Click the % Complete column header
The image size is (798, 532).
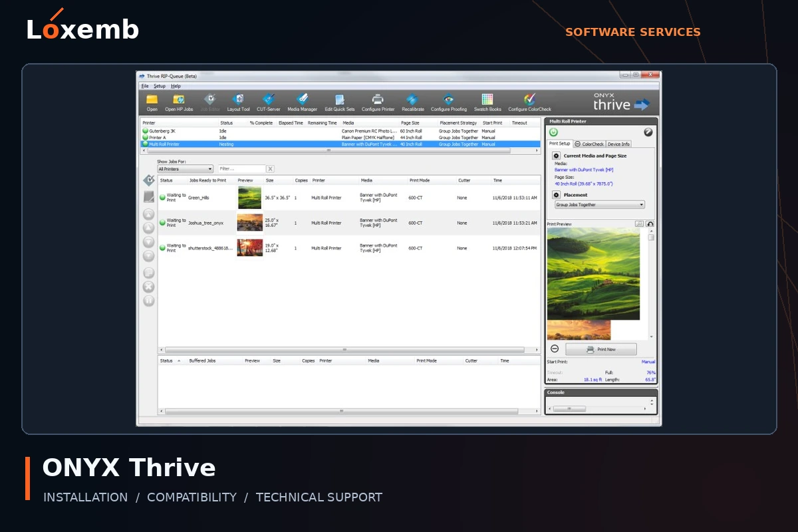(x=261, y=123)
